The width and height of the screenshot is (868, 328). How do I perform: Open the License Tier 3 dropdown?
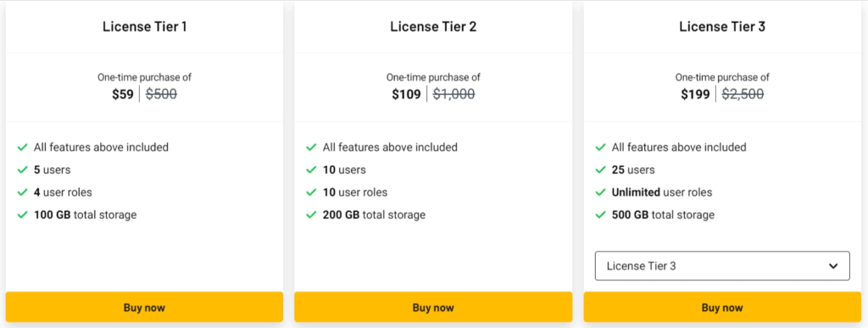tap(722, 266)
